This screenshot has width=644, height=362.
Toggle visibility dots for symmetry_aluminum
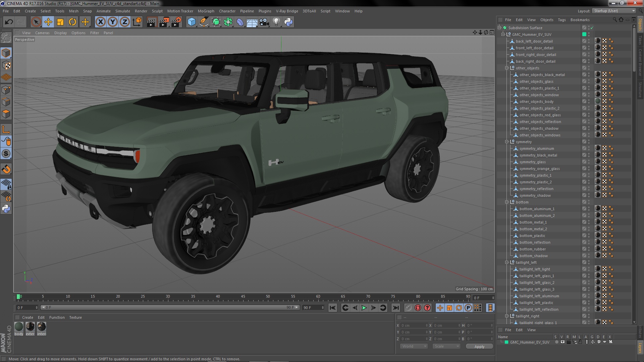(589, 148)
